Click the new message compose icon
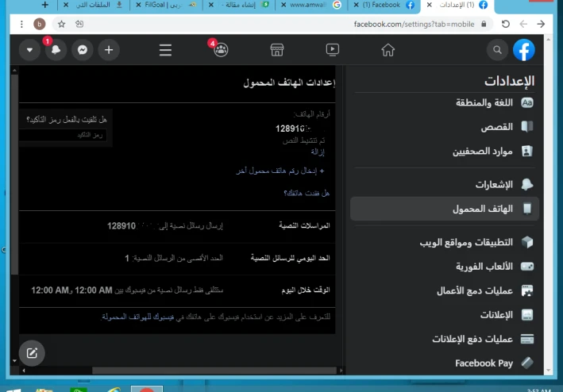This screenshot has width=563, height=392. [x=32, y=353]
